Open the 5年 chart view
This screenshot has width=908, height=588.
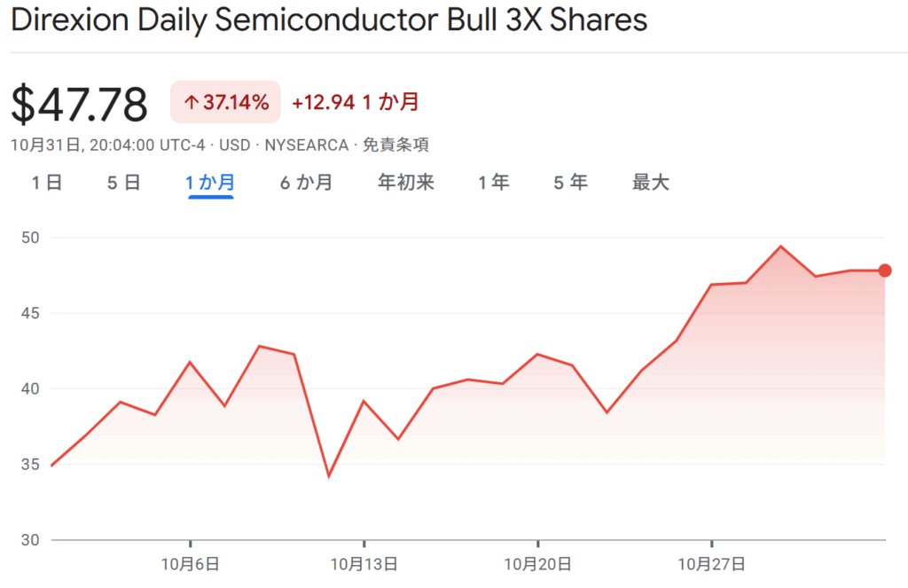(570, 183)
